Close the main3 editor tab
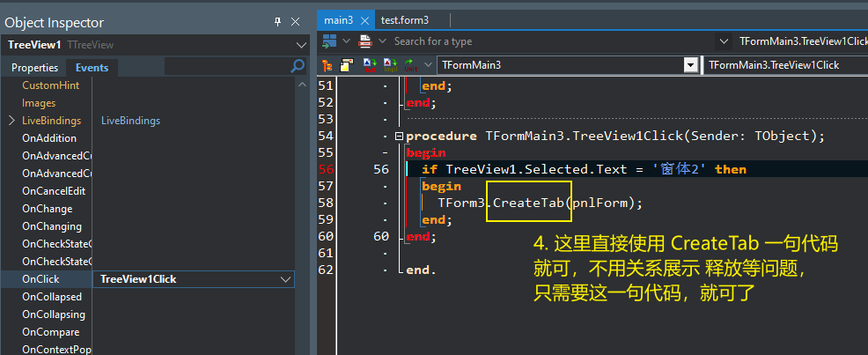Screen dimensions: 868x355 pos(364,20)
